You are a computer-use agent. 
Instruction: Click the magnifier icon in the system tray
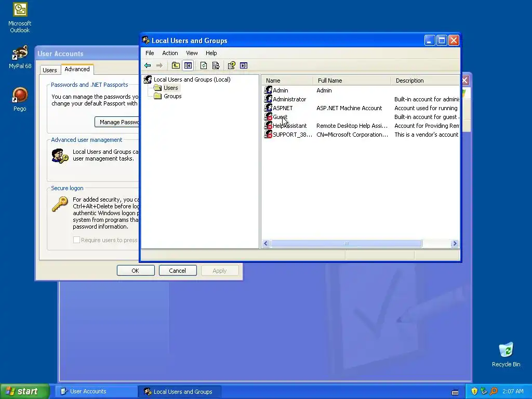tap(494, 391)
